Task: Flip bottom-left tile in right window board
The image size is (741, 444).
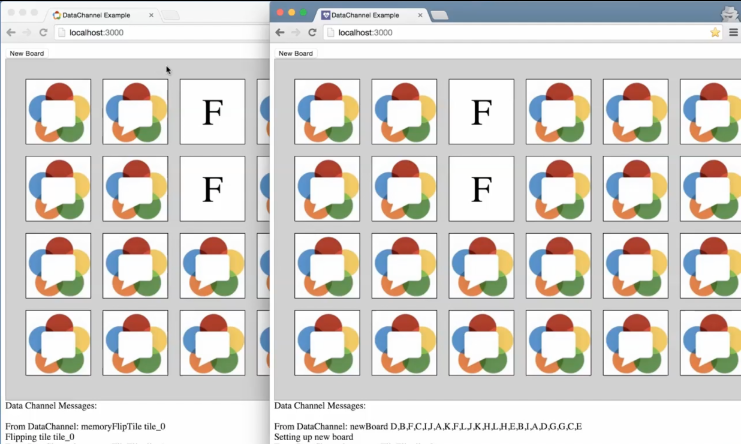Action: [327, 343]
